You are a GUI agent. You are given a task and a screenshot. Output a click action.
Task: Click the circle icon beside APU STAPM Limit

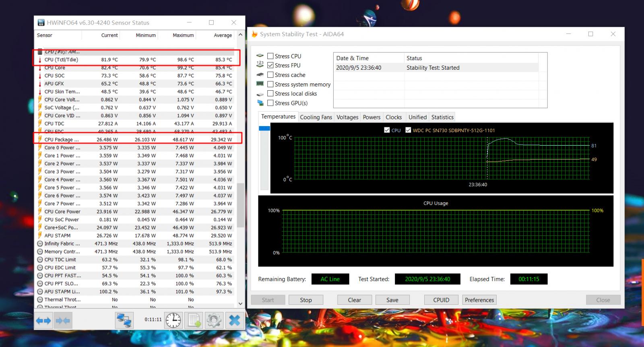pos(40,292)
